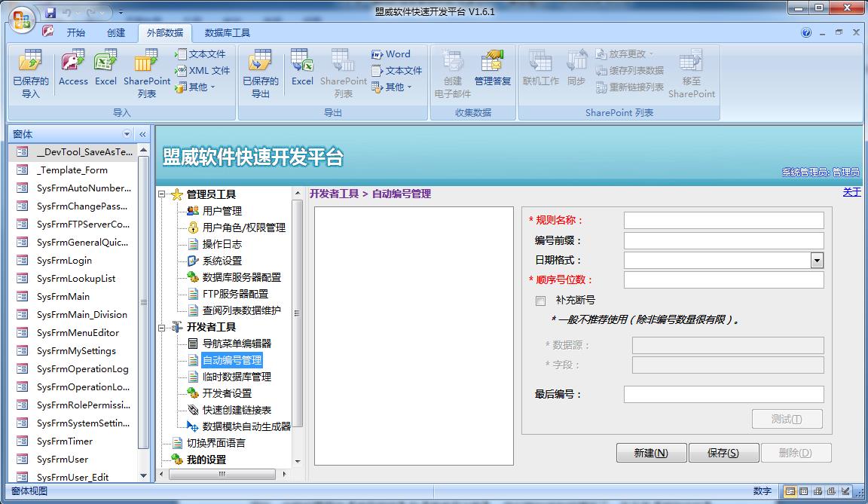The height and width of the screenshot is (504, 868).
Task: Import from Excel spreadsheet
Action: tap(105, 68)
